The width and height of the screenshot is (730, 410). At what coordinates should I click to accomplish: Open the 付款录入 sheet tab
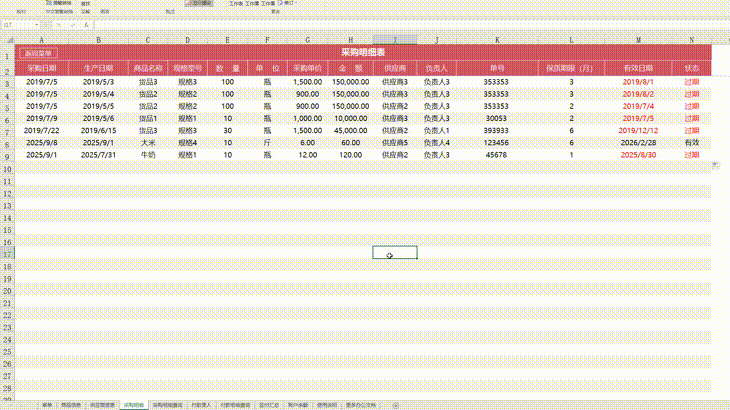click(x=201, y=405)
